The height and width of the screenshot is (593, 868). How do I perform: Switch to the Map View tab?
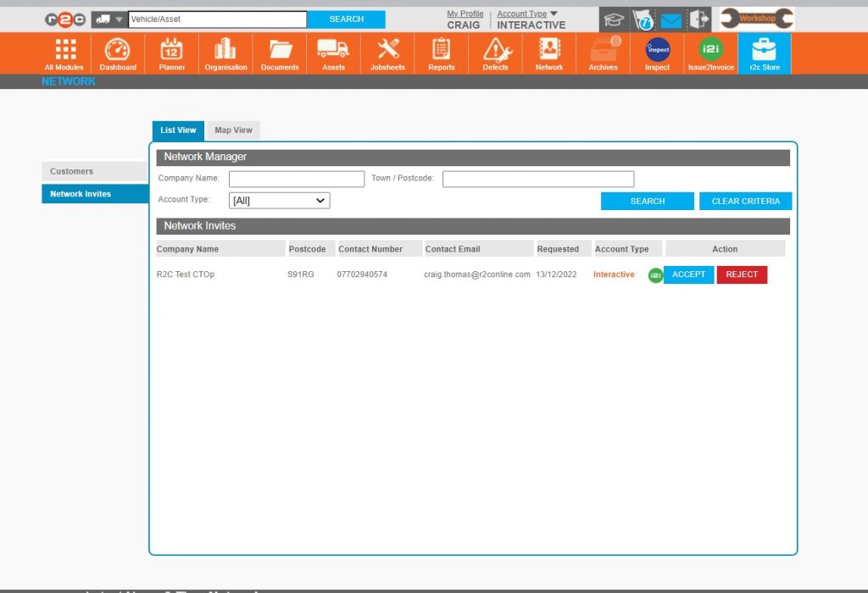point(233,130)
